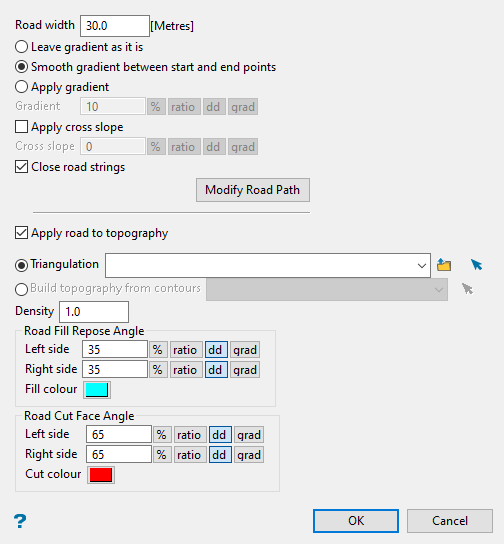Choose grad unit for fill left side

pos(245,349)
